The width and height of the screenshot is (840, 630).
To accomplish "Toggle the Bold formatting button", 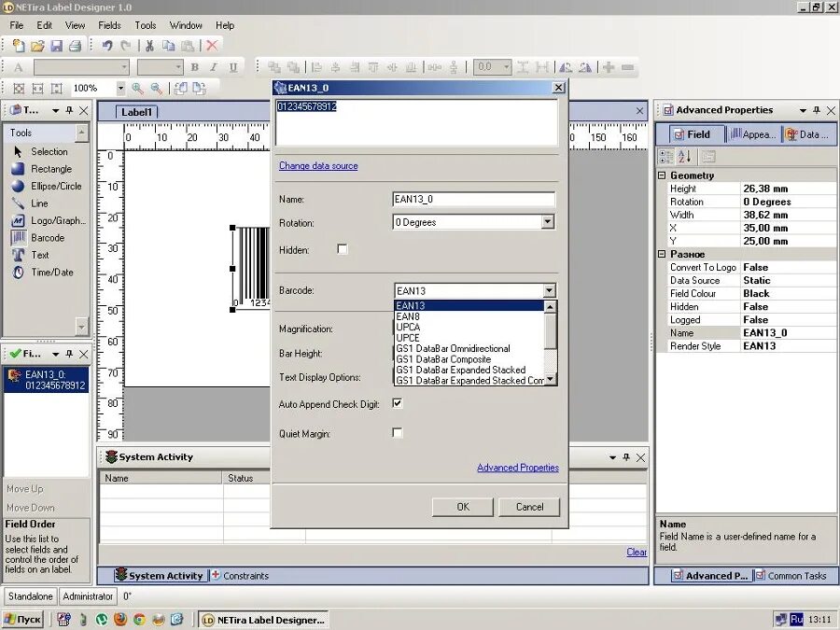I will 194,67.
